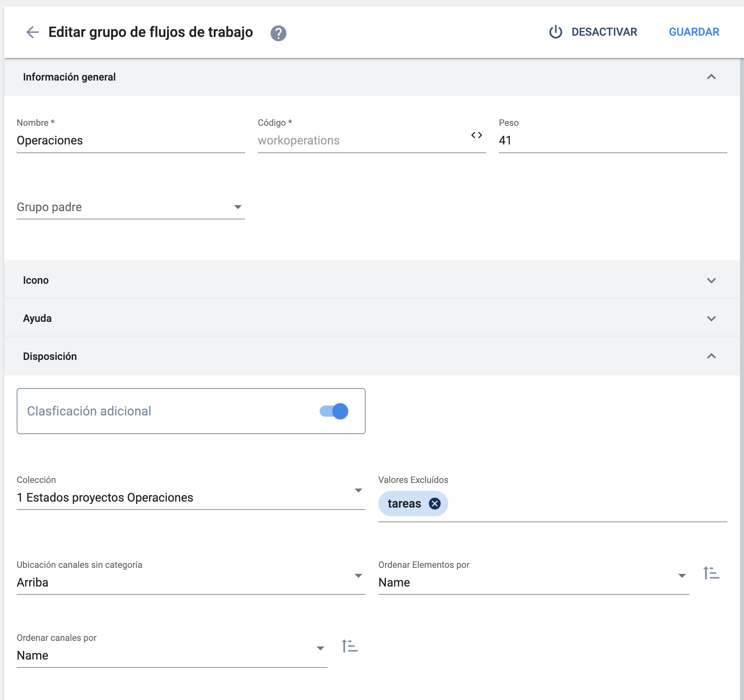Expand the Ayuda section
The width and height of the screenshot is (744, 700).
coord(711,318)
